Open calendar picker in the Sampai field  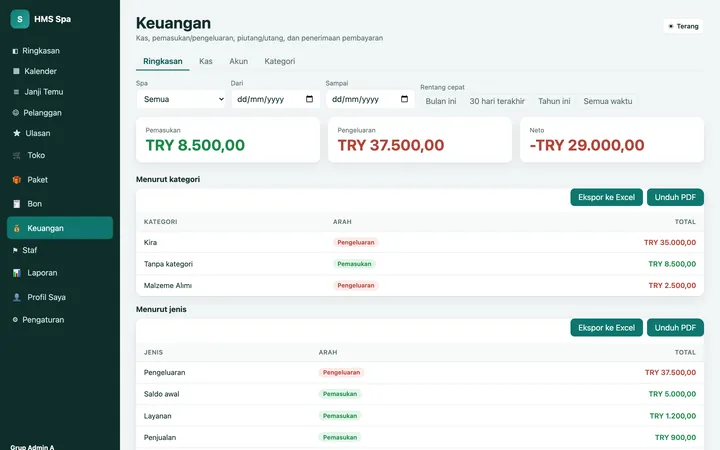pos(405,99)
